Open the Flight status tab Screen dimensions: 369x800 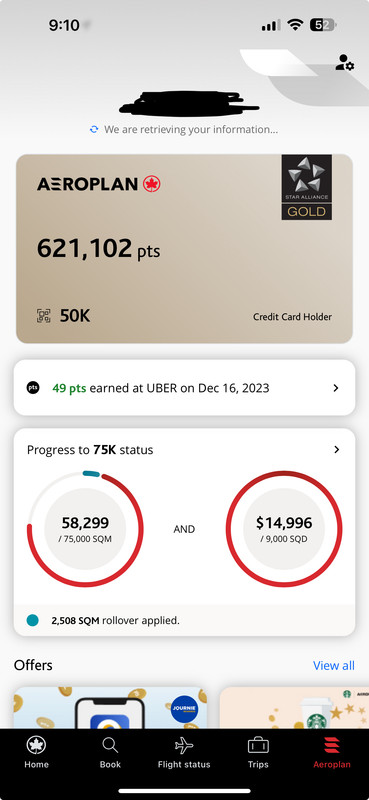click(184, 752)
